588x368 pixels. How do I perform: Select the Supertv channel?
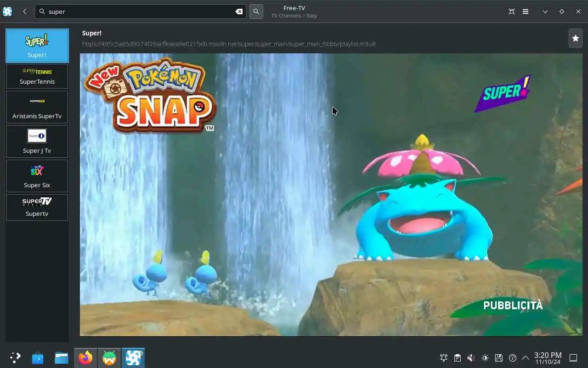click(x=37, y=207)
